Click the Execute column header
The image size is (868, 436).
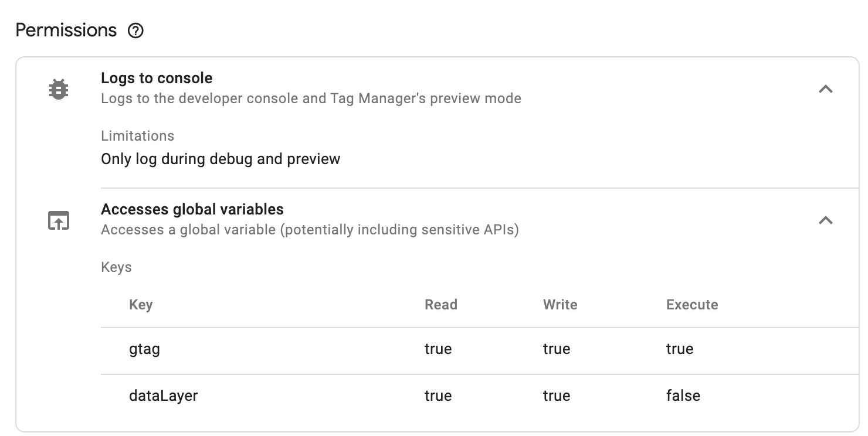[692, 305]
